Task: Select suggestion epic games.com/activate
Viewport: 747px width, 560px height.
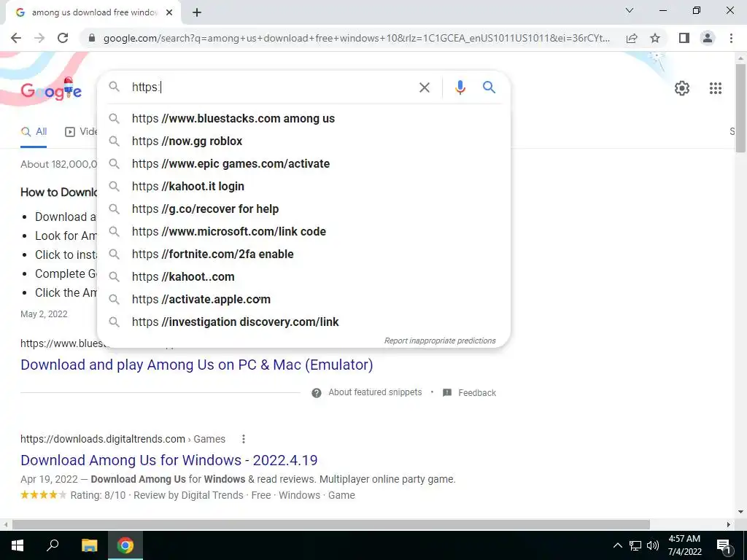Action: (303, 164)
